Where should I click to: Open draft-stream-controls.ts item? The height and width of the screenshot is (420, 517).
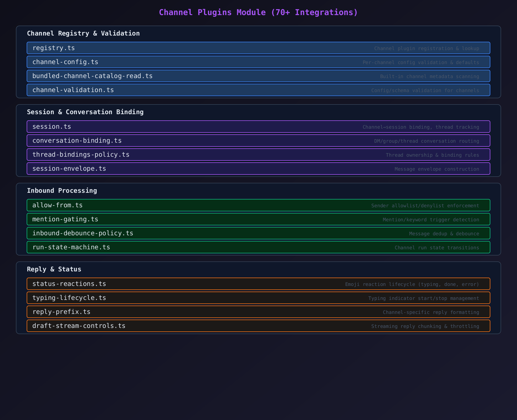(258, 326)
